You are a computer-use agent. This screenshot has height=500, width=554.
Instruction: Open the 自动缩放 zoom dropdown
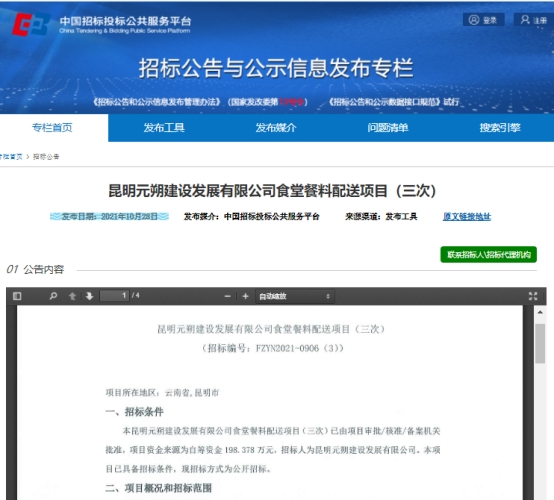point(295,296)
